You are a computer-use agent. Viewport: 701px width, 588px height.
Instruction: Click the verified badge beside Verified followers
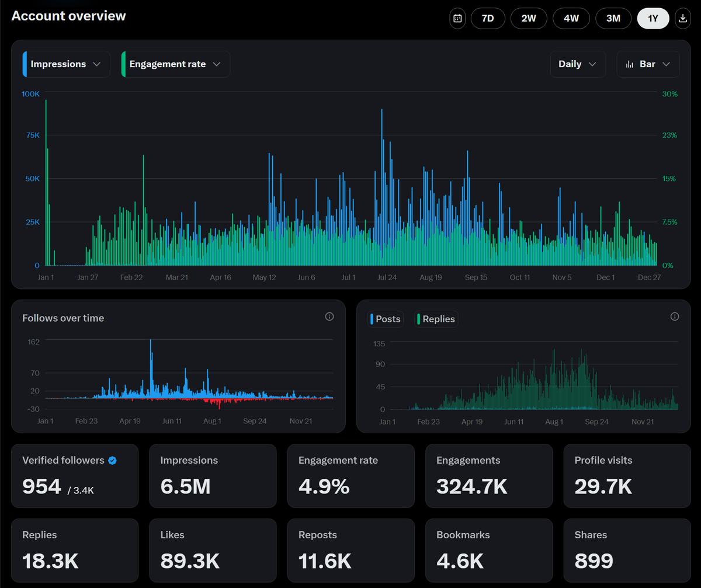[x=111, y=460]
